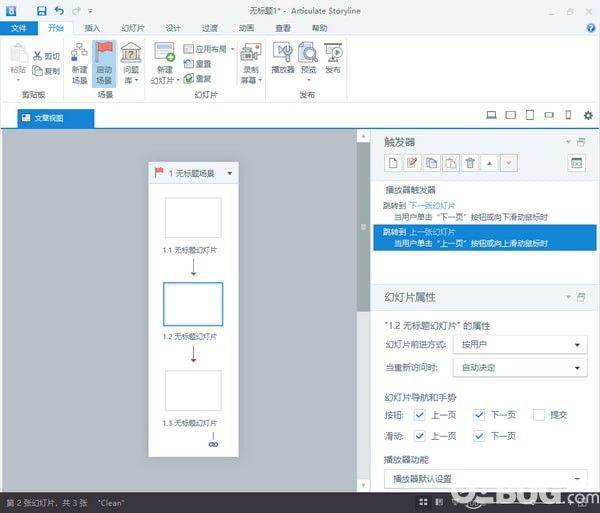This screenshot has height=513, width=600.
Task: Select the 文章视图 story view tab
Action: [x=56, y=118]
